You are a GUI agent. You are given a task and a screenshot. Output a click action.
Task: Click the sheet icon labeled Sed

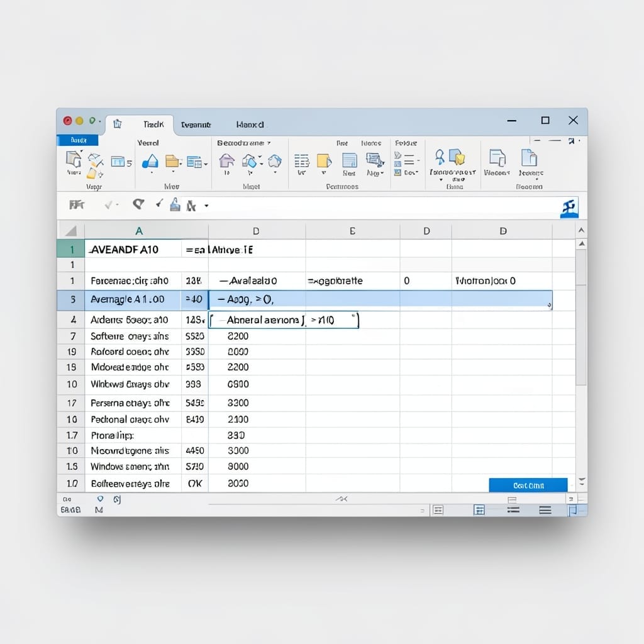350,160
